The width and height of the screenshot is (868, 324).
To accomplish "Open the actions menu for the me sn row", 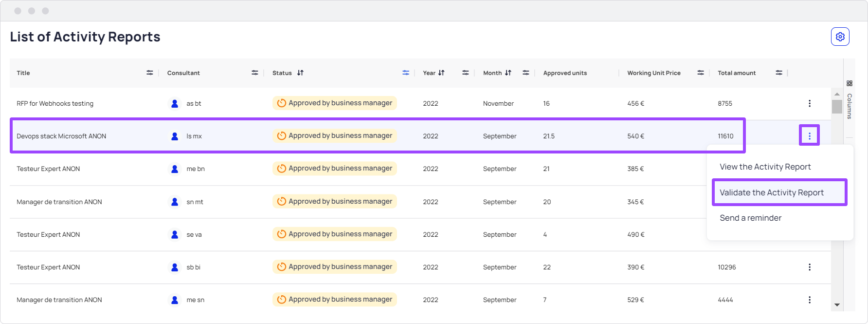I will coord(810,300).
